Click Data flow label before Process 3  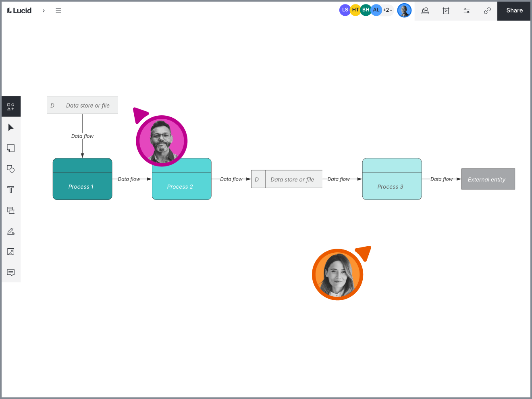(x=339, y=179)
